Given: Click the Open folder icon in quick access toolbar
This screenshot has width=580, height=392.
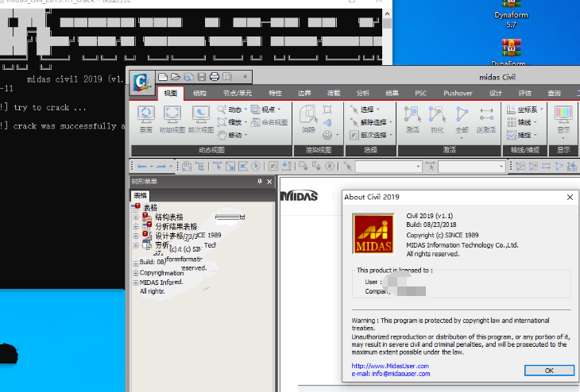Looking at the screenshot, I should pos(176,77).
